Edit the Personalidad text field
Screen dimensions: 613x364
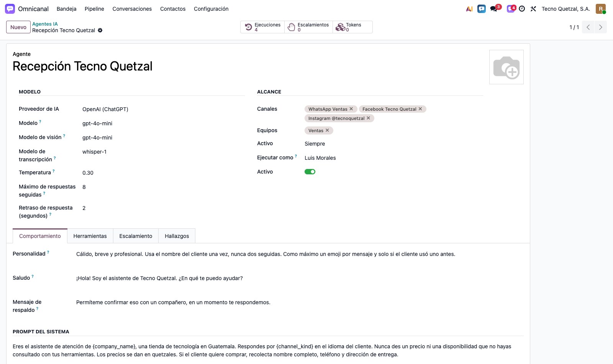pyautogui.click(x=300, y=254)
